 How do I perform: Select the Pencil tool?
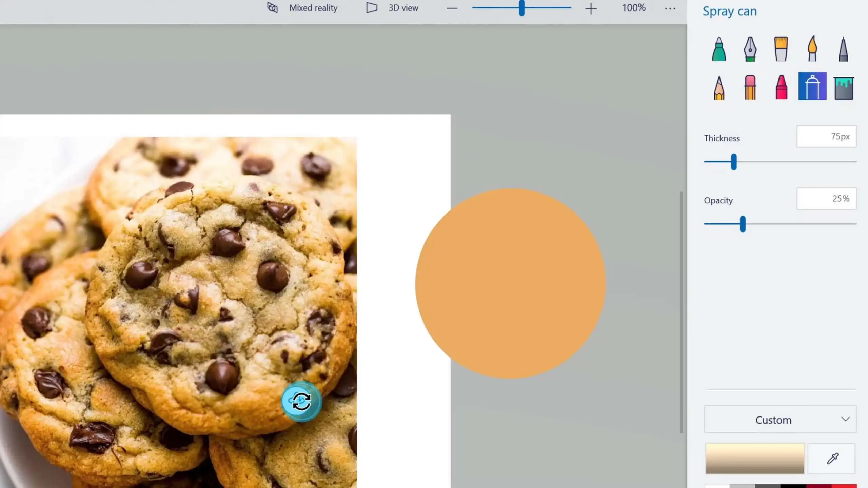click(x=719, y=87)
